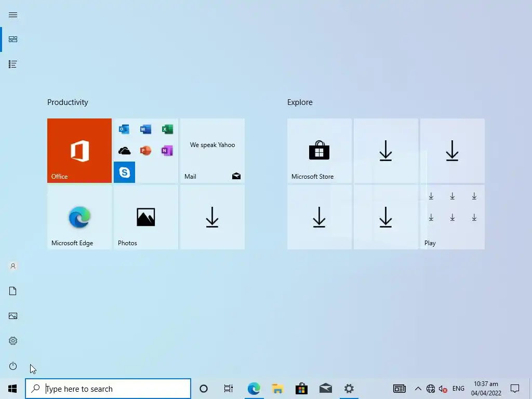Viewport: 532px width, 399px height.
Task: Open the Skype tile
Action: coord(124,172)
